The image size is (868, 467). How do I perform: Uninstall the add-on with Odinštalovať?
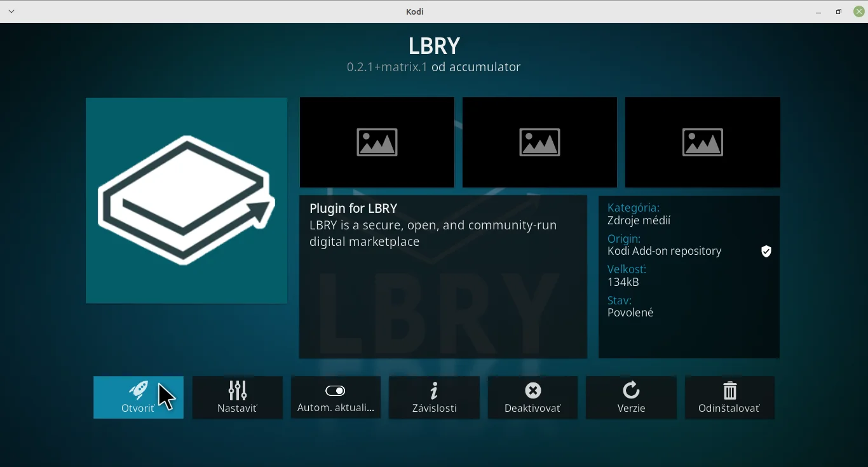coord(730,398)
